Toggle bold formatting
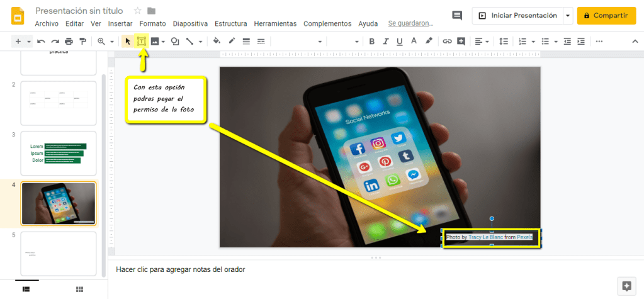The height and width of the screenshot is (299, 644). click(371, 42)
